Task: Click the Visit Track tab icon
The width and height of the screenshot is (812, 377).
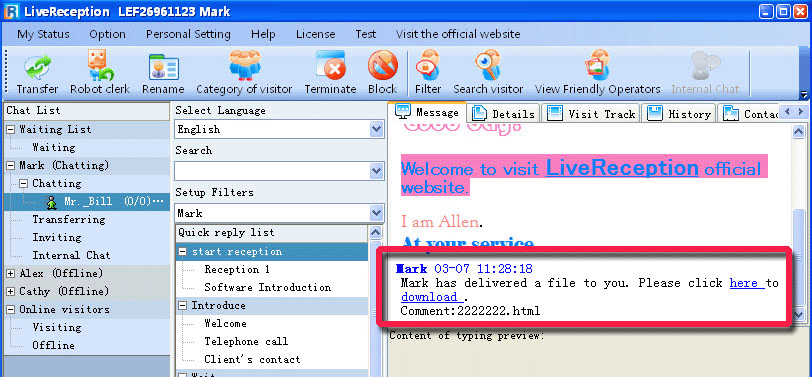Action: [555, 113]
